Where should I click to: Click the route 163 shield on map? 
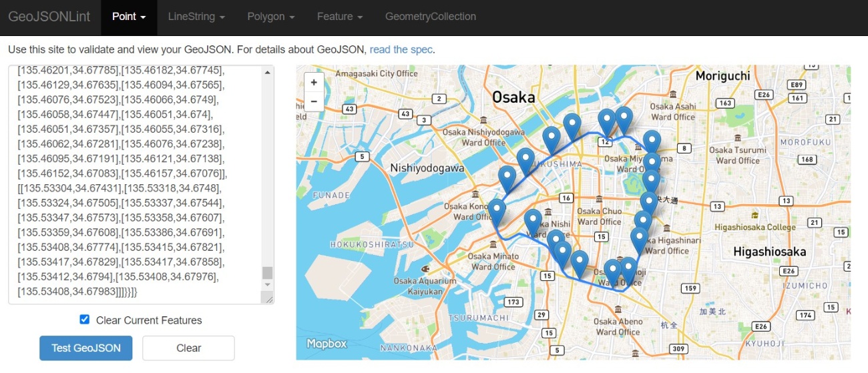[725, 103]
